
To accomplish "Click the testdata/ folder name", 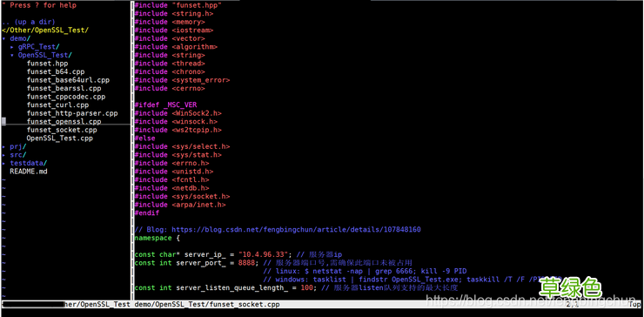I will click(29, 163).
